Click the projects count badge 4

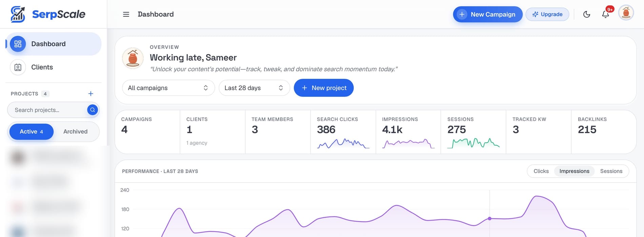point(45,94)
